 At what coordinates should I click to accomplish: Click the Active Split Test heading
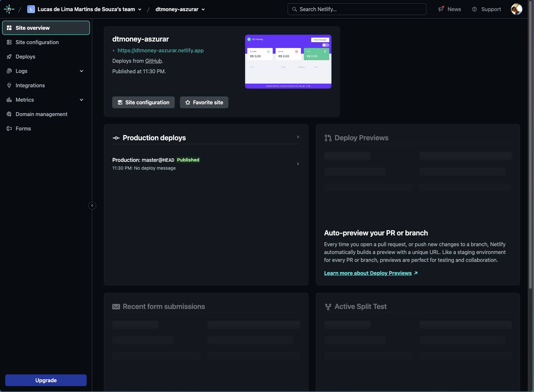(x=361, y=307)
